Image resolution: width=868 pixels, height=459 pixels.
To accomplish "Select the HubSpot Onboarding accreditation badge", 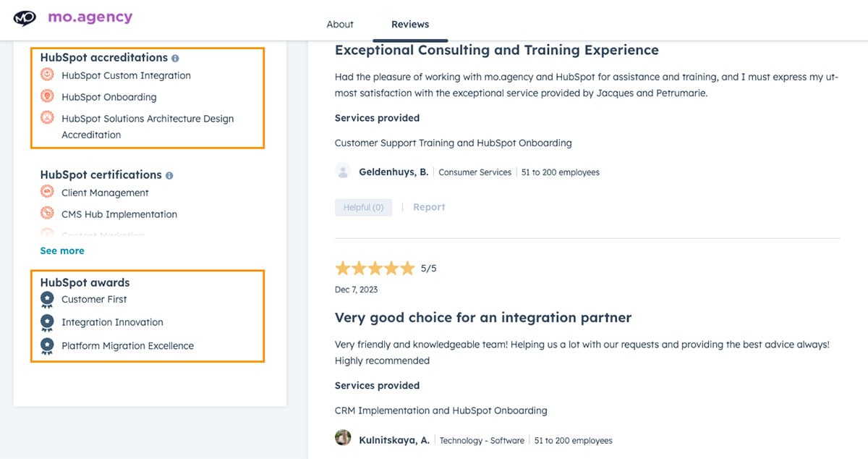I will 46,97.
